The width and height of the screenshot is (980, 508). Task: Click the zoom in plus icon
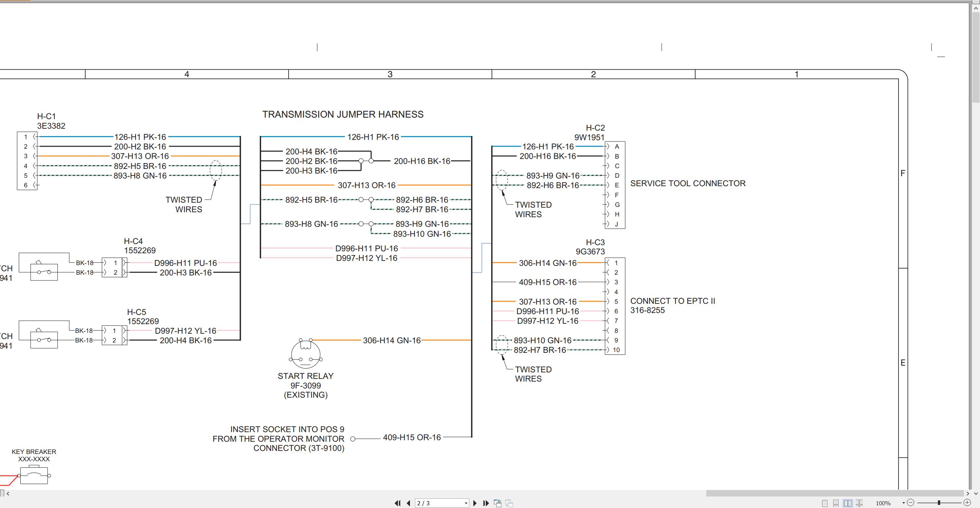(x=967, y=503)
